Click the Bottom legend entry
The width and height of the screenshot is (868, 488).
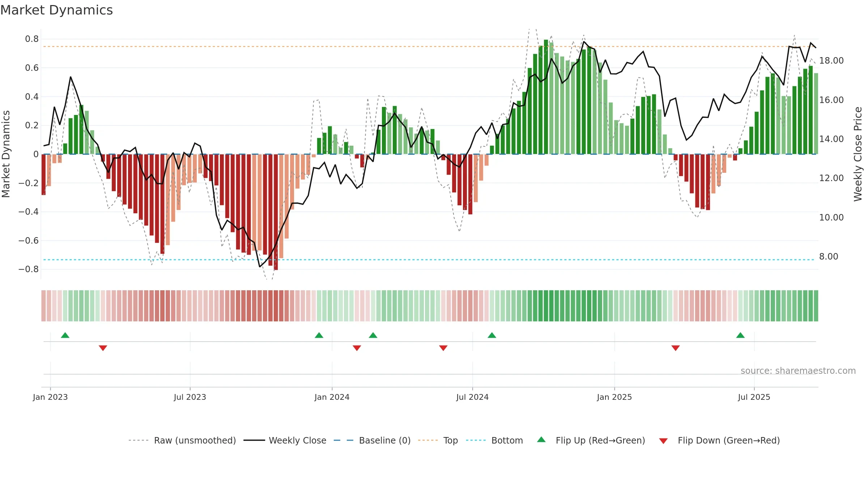point(494,440)
